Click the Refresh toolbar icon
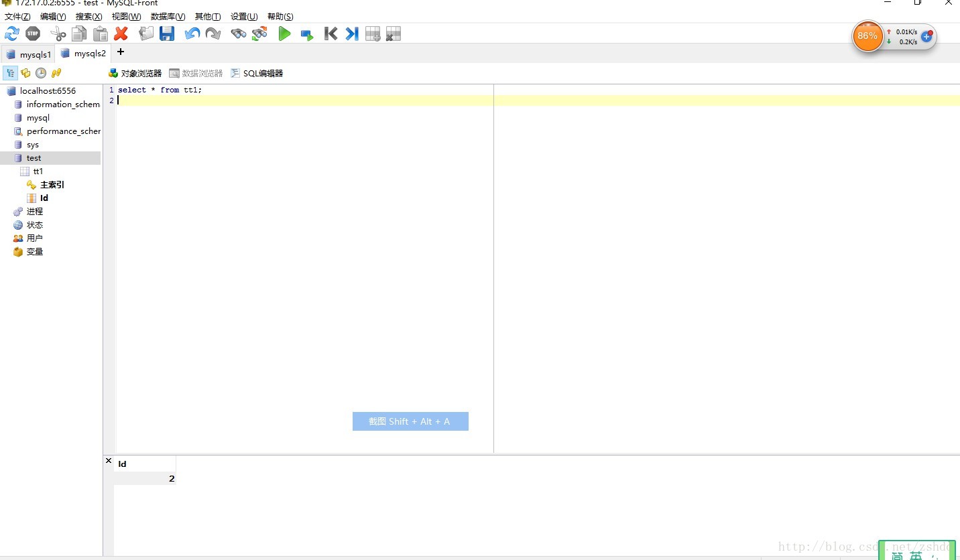Screen dimensions: 960x560 tap(12, 33)
